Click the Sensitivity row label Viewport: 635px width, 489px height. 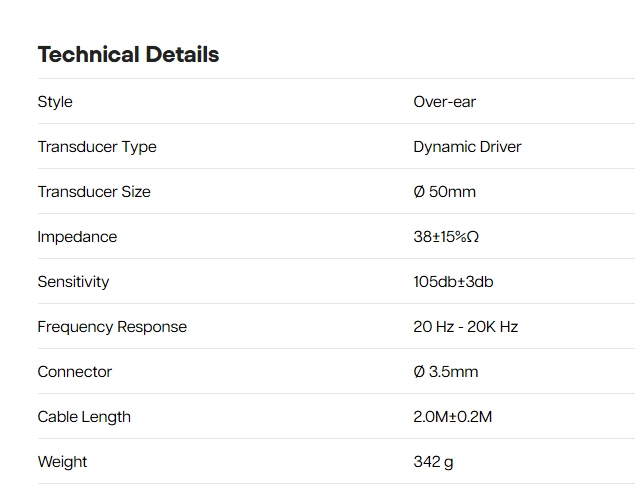(x=73, y=282)
